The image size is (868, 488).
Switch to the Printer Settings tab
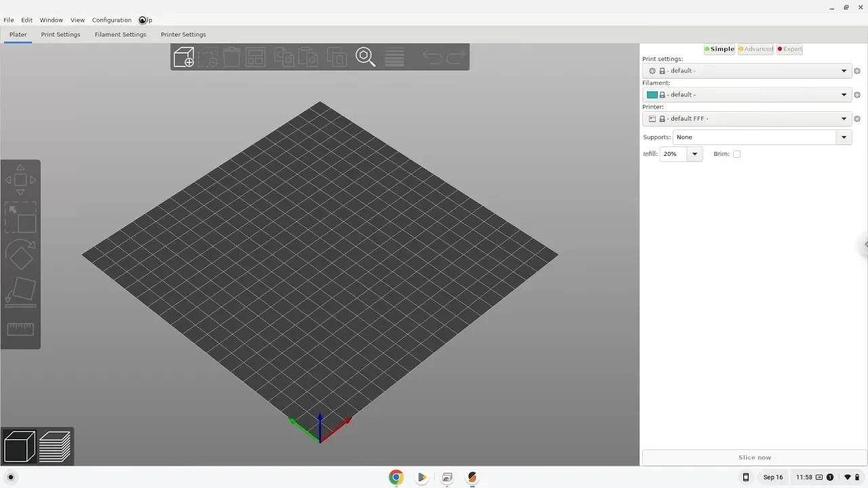(x=183, y=35)
